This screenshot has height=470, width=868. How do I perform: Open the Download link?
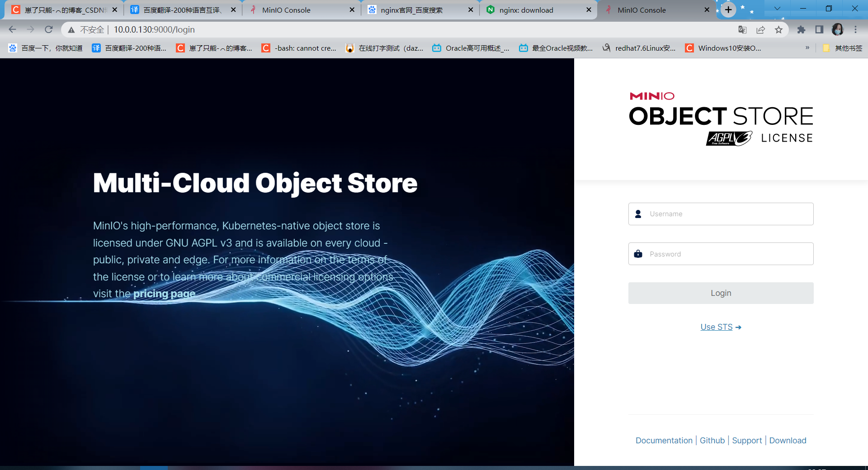(x=788, y=441)
